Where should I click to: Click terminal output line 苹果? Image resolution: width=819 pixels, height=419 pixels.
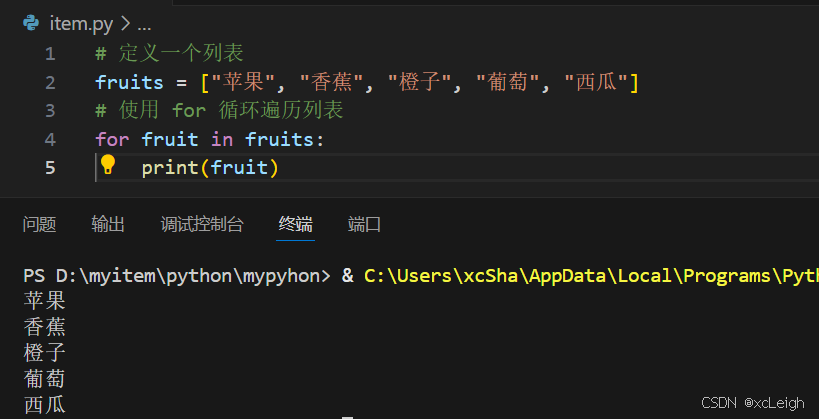click(44, 301)
